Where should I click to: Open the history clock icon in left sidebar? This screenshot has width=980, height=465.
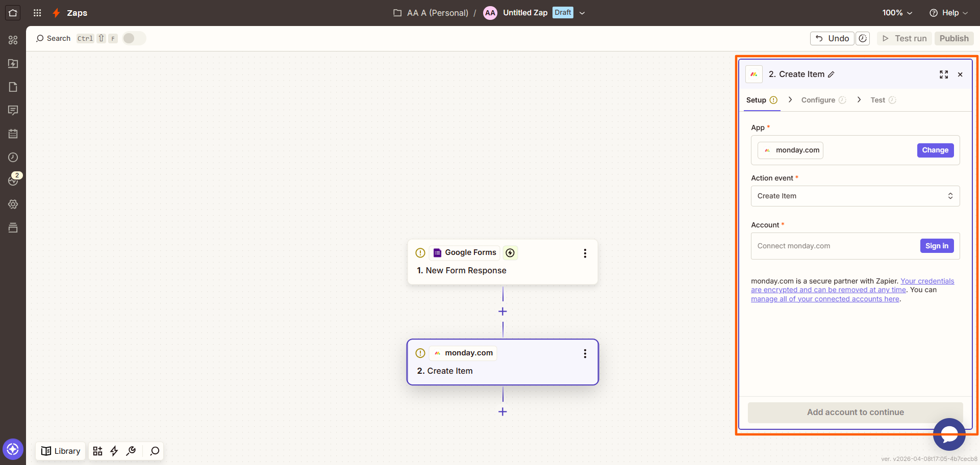coord(13,157)
